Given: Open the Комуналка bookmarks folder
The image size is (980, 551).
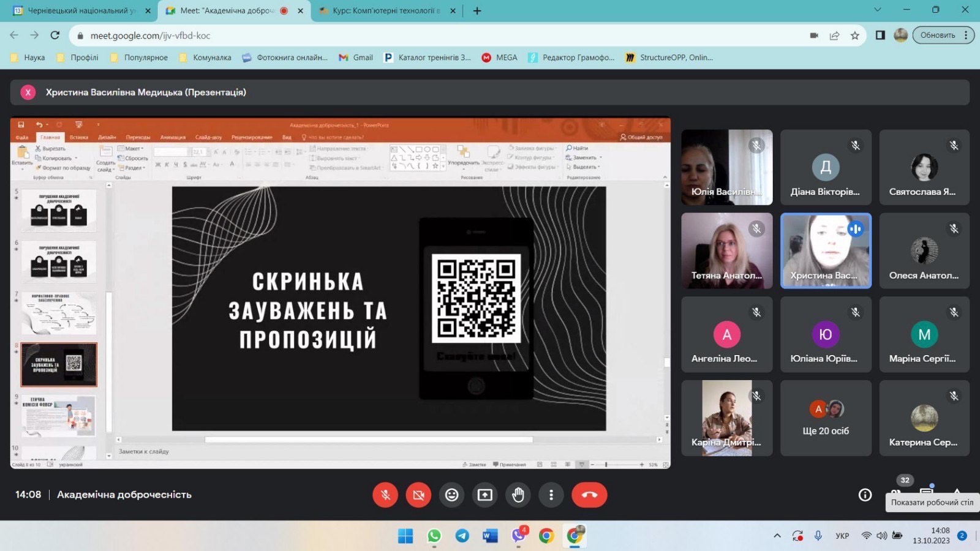Looking at the screenshot, I should [x=205, y=58].
